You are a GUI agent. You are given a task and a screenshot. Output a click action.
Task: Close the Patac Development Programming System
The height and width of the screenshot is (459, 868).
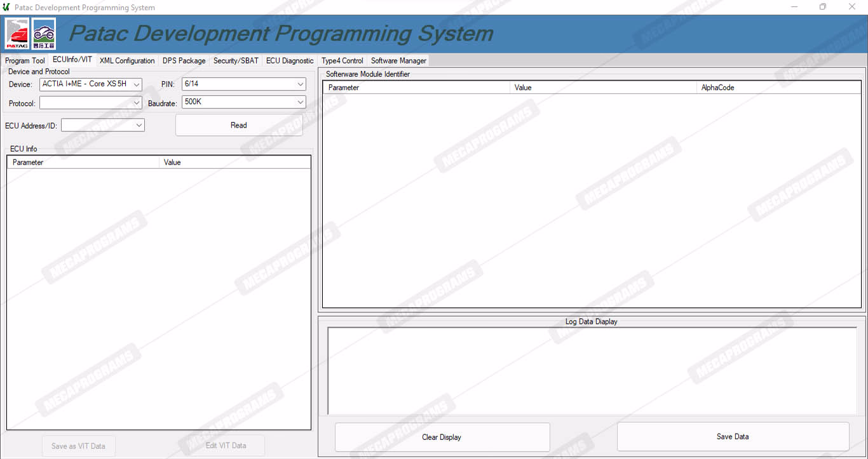[852, 7]
